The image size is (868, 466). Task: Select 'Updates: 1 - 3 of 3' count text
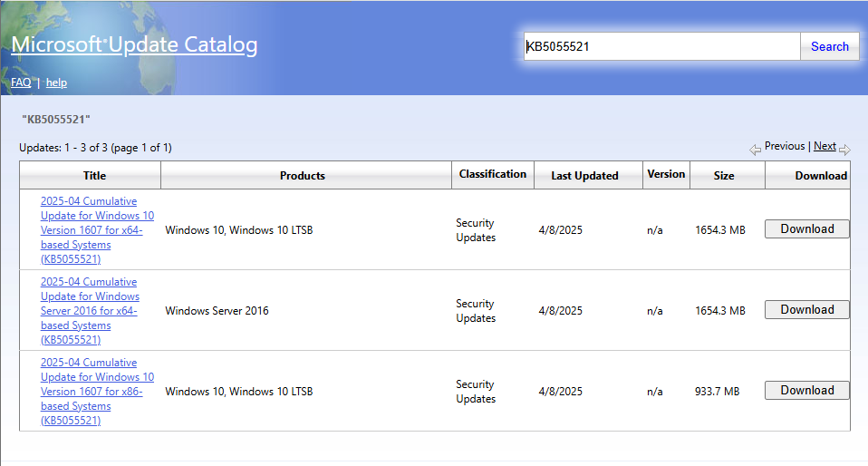pyautogui.click(x=95, y=148)
